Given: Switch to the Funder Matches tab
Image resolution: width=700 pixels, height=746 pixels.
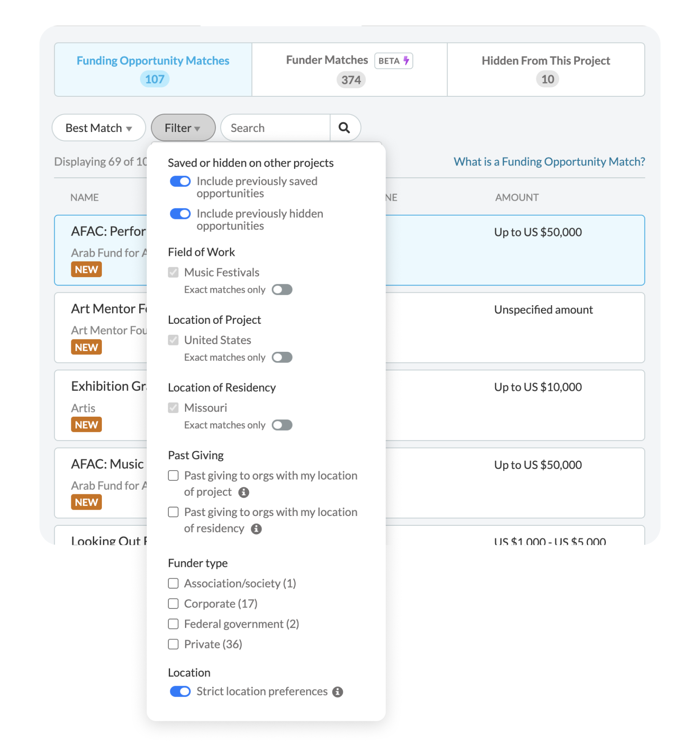Looking at the screenshot, I should click(349, 69).
